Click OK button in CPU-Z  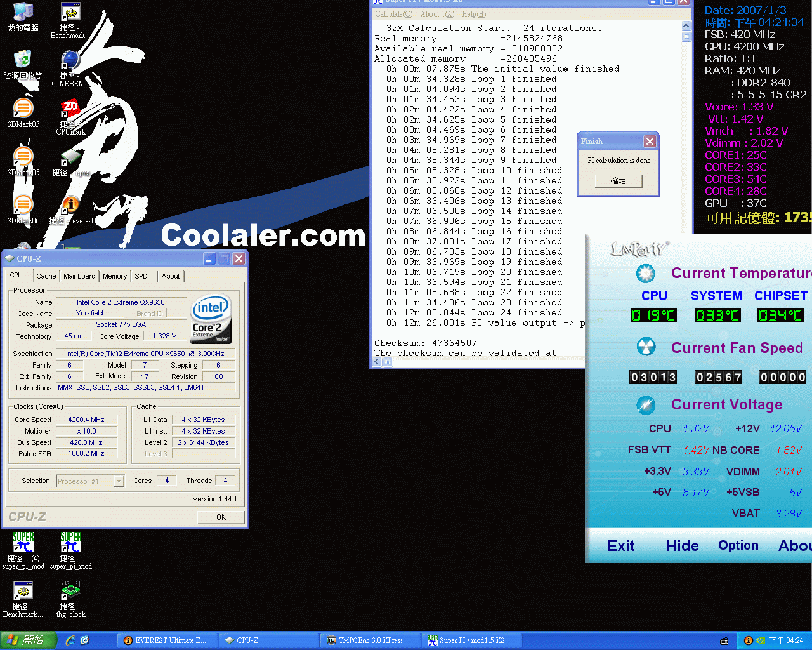tap(221, 517)
